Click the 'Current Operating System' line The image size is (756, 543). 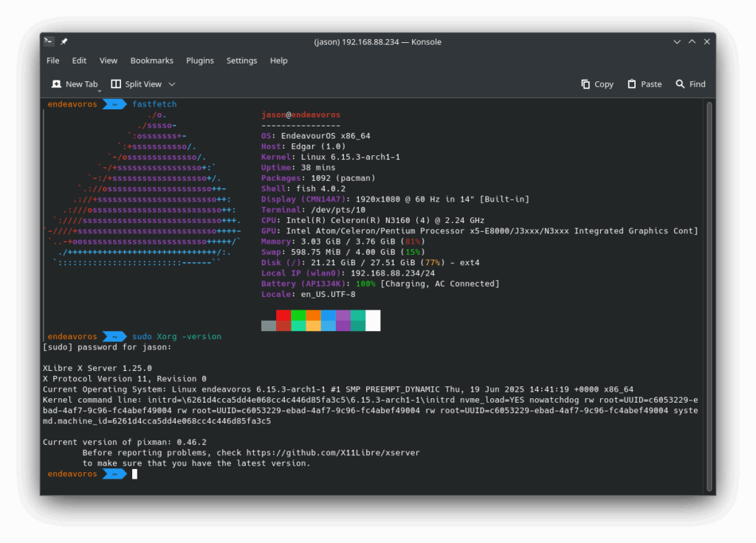click(x=338, y=389)
